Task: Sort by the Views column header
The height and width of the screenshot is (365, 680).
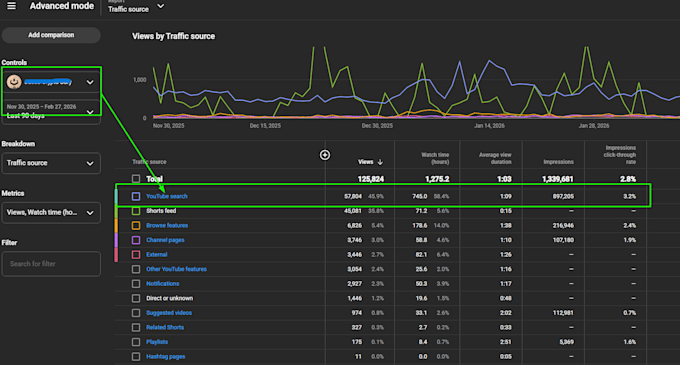Action: coord(366,162)
